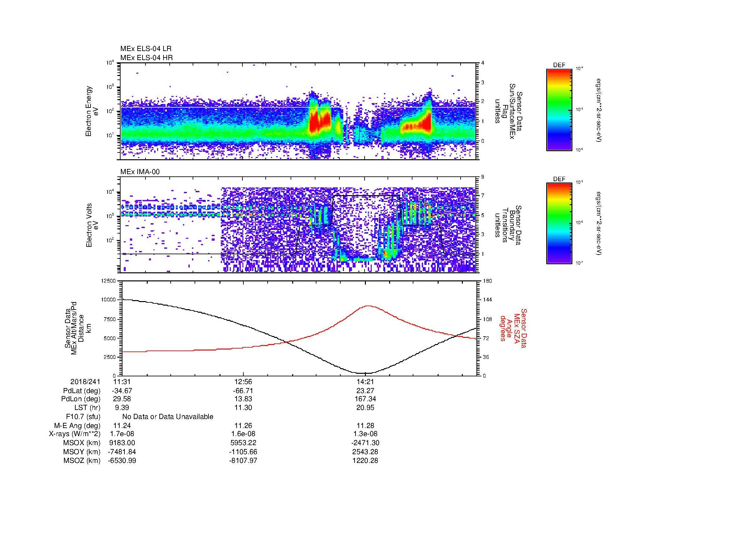
Task: Click the PdLat value '23.27'
Action: tap(365, 391)
